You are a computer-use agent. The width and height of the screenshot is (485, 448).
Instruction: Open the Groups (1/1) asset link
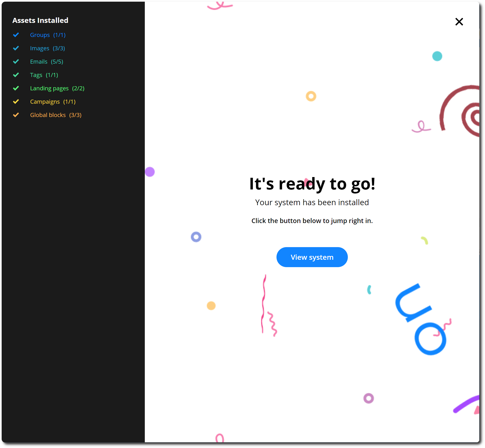48,35
